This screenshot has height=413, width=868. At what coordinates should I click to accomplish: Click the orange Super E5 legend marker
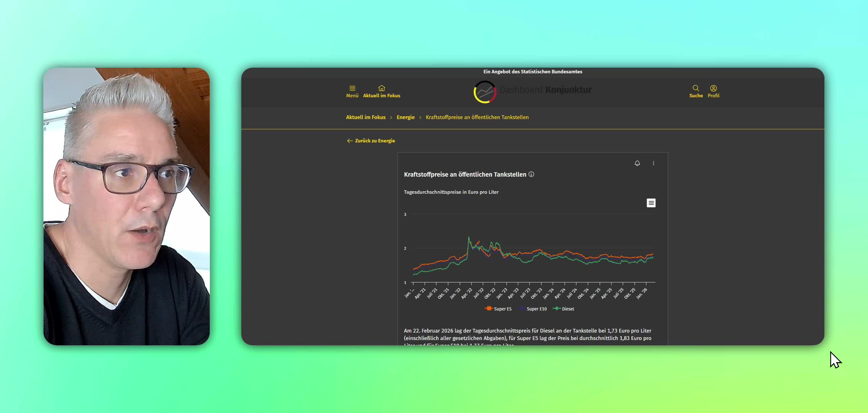(x=488, y=309)
